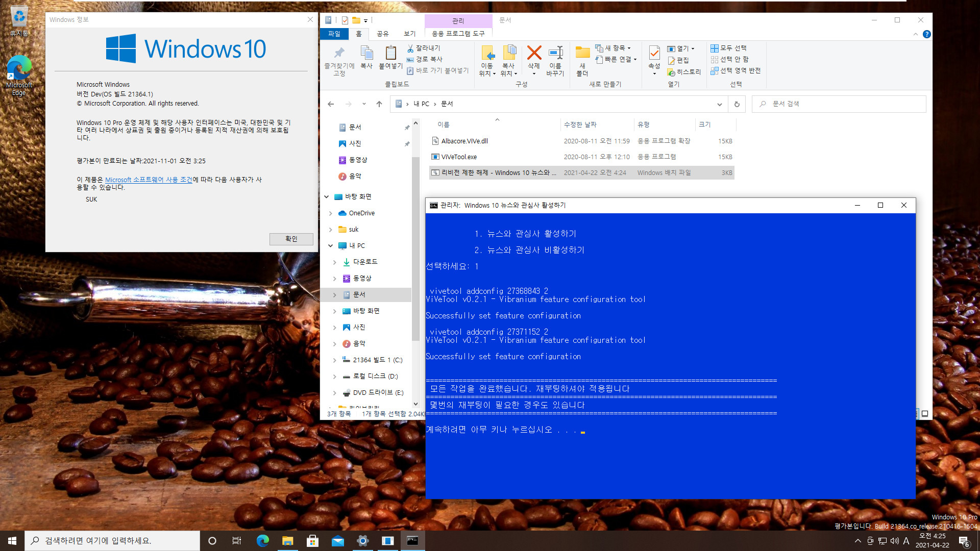
Task: Expand the OneDrive tree node
Action: point(330,213)
